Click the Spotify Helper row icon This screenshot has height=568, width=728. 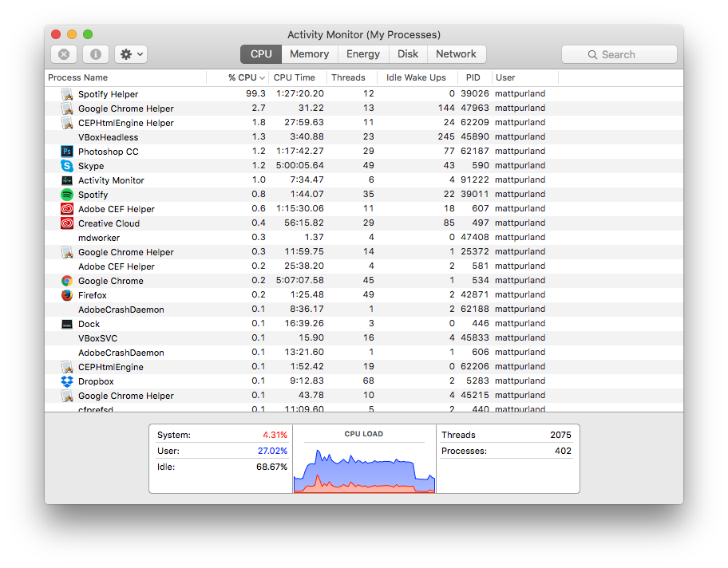click(67, 94)
